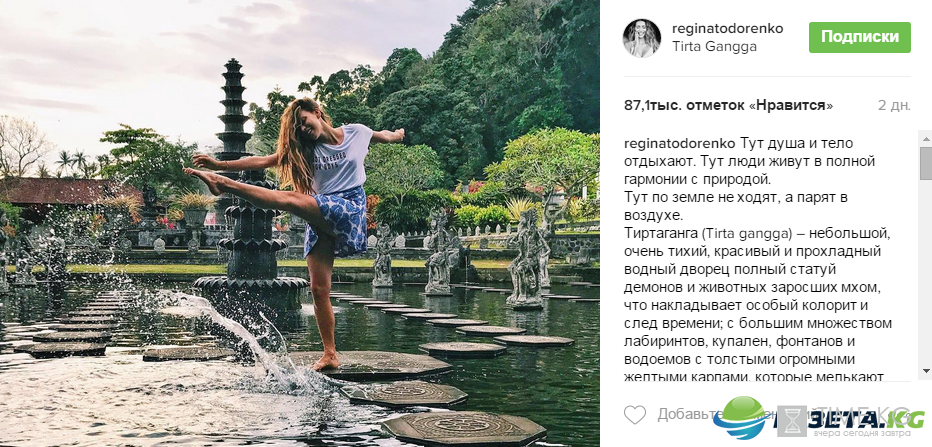Click the 2 дн. post timestamp
This screenshot has height=447, width=932.
[894, 106]
